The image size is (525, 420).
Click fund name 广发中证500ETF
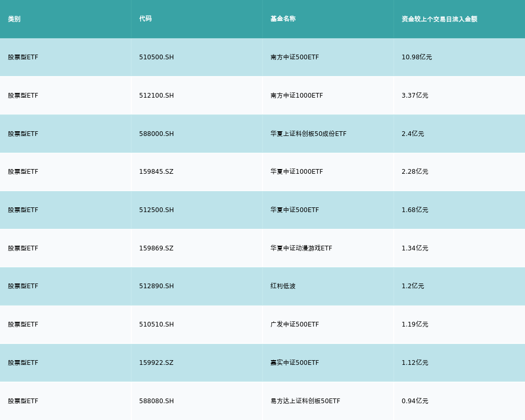tap(295, 324)
